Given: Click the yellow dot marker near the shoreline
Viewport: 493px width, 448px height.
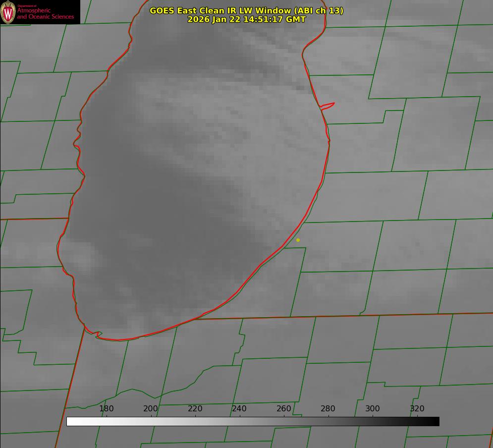Looking at the screenshot, I should click(x=298, y=240).
